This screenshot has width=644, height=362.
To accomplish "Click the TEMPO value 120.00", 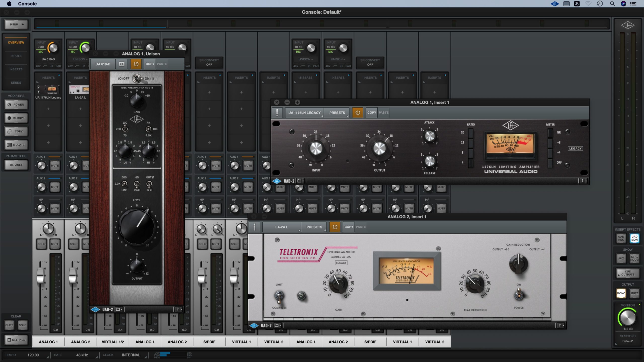I will [33, 355].
